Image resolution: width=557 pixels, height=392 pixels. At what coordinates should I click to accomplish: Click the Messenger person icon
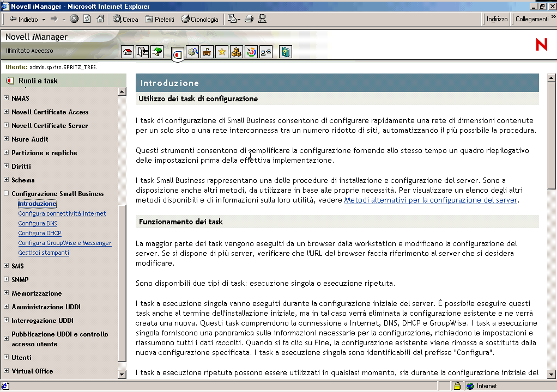point(262,19)
